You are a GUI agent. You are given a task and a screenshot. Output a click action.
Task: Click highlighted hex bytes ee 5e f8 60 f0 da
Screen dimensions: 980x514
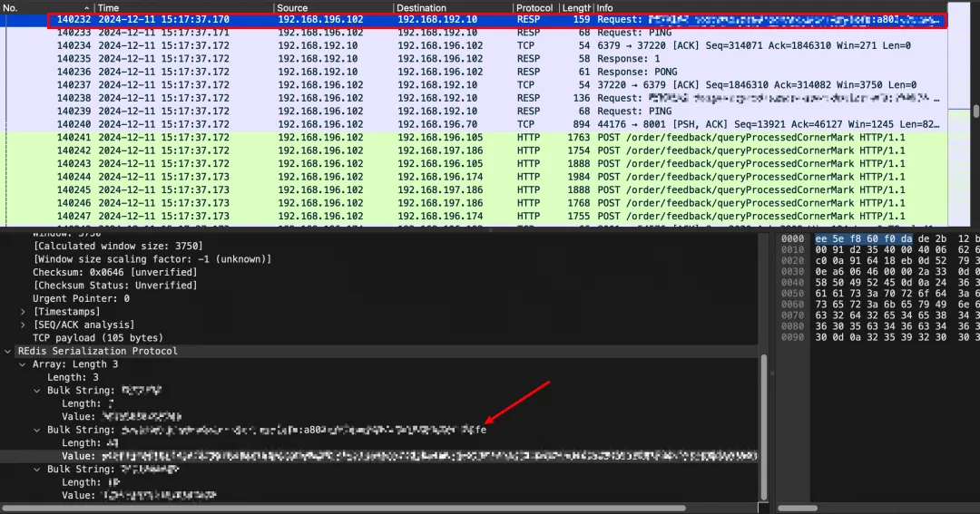(x=863, y=238)
